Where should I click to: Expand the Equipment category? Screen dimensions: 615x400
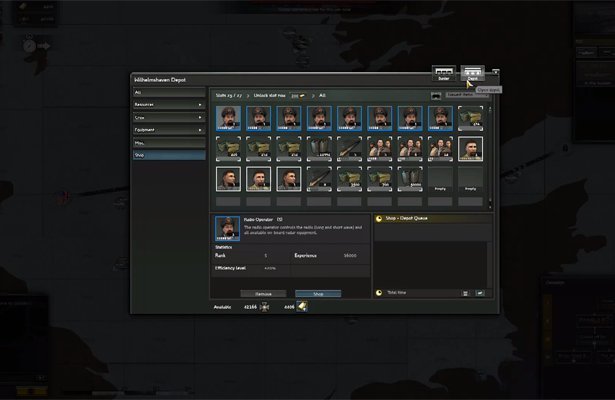(x=169, y=129)
